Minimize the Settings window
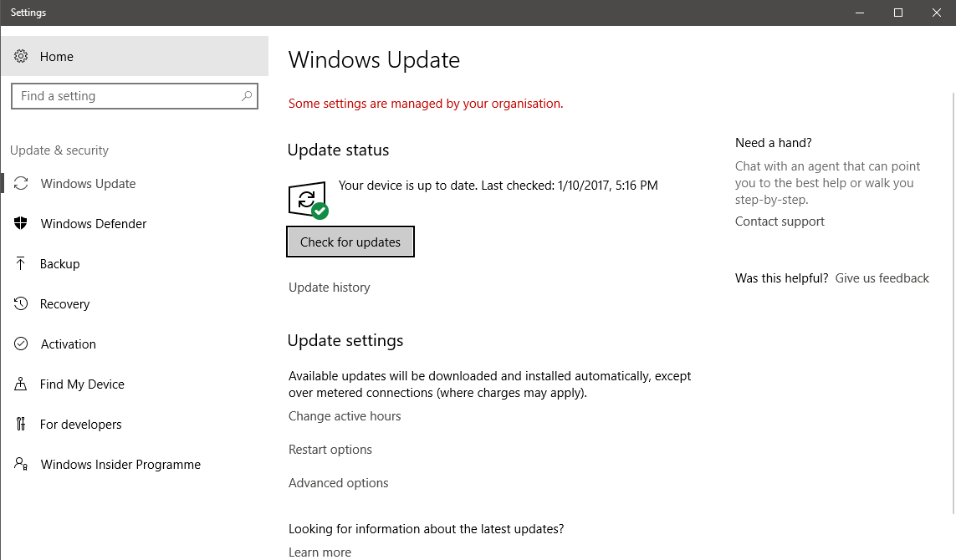Image resolution: width=956 pixels, height=560 pixels. 860,13
